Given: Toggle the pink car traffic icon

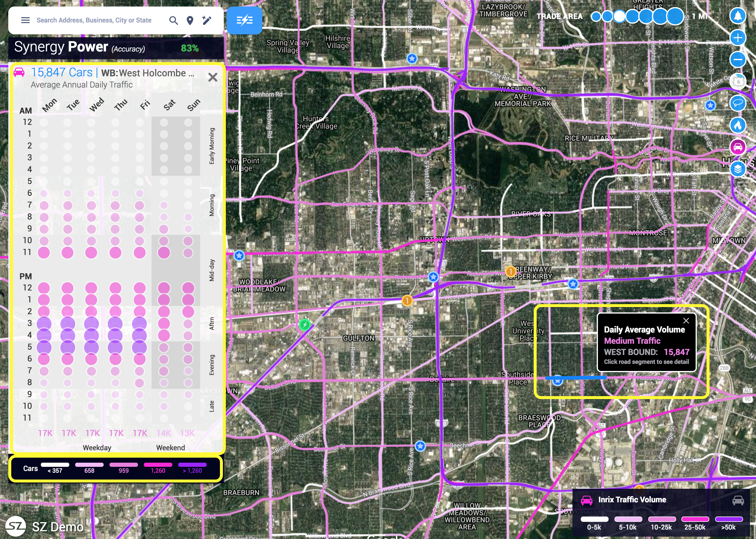Looking at the screenshot, I should (737, 147).
